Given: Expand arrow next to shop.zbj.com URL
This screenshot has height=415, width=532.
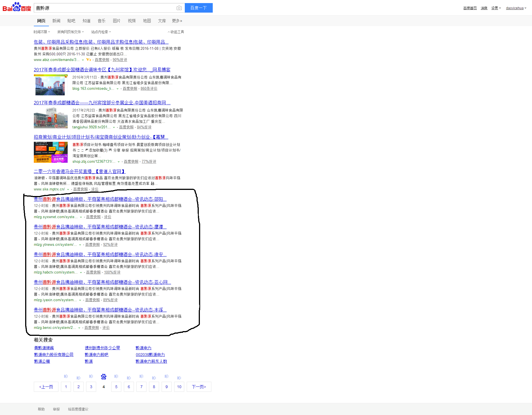Looking at the screenshot, I should [x=119, y=162].
